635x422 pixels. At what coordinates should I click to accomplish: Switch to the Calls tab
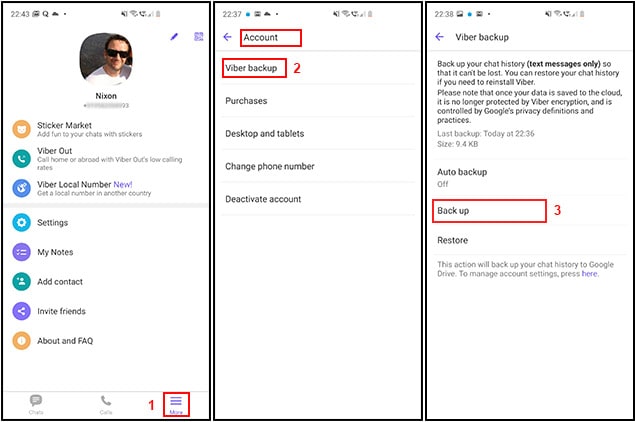[106, 403]
